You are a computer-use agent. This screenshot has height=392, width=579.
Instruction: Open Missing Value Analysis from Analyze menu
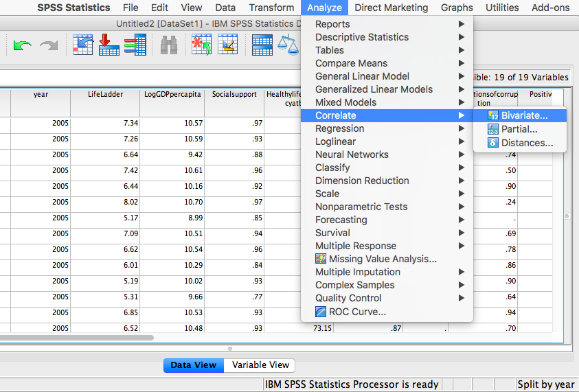coord(387,259)
